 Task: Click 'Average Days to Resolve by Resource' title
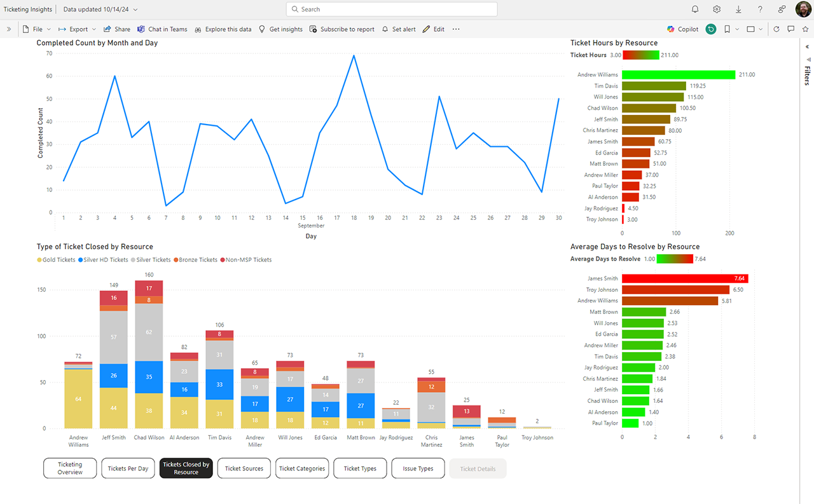635,247
